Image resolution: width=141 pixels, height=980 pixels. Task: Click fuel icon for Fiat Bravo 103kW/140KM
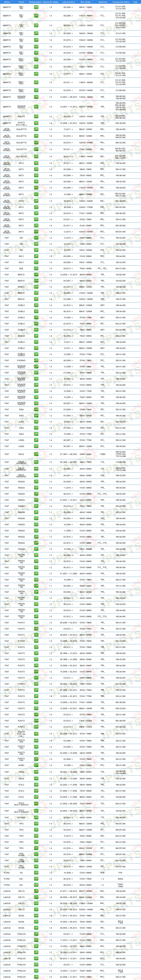coord(36,299)
